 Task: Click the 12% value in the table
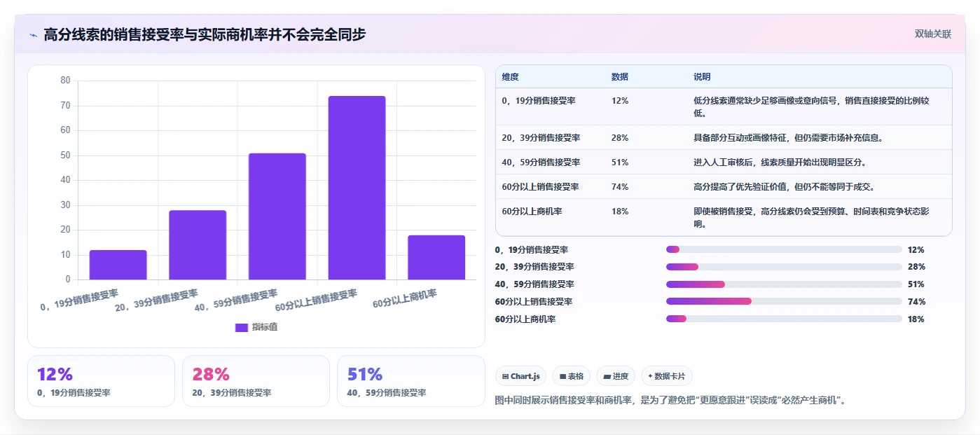click(619, 100)
